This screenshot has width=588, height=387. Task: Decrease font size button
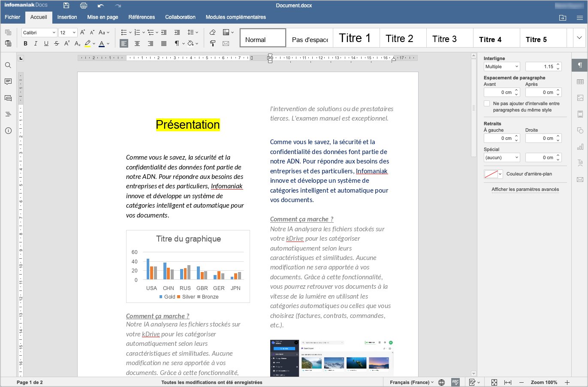tap(92, 32)
